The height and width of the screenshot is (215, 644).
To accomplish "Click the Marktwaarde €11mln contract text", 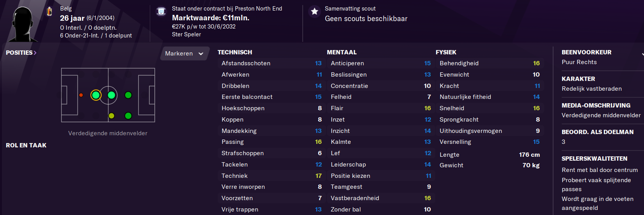I will tap(211, 18).
